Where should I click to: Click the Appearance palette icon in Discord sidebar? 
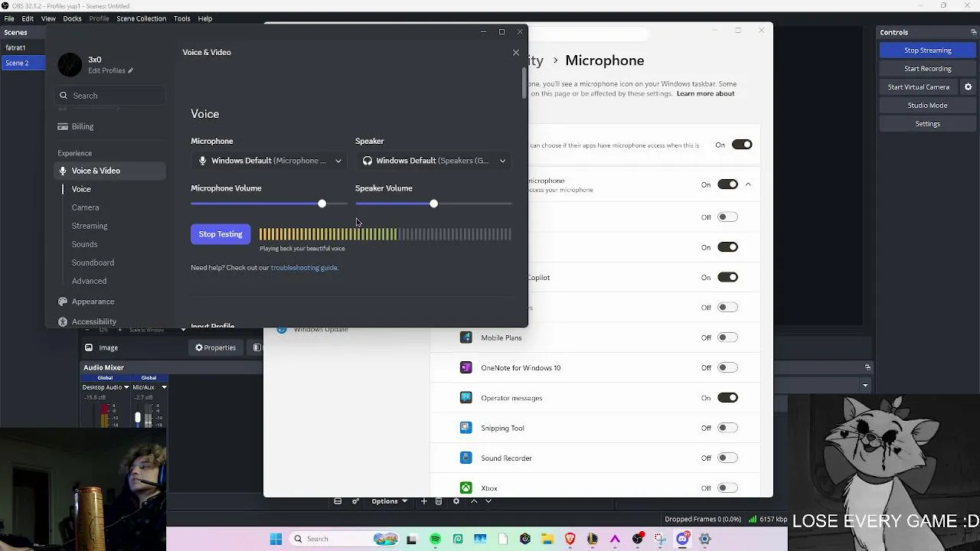63,302
